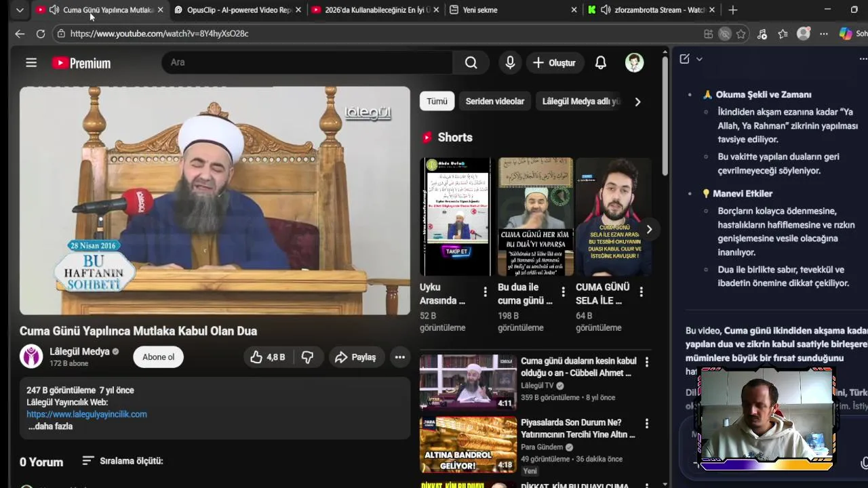Click the YouTube page vertical scrollbar
Viewport: 868px width, 488px height.
[x=665, y=115]
